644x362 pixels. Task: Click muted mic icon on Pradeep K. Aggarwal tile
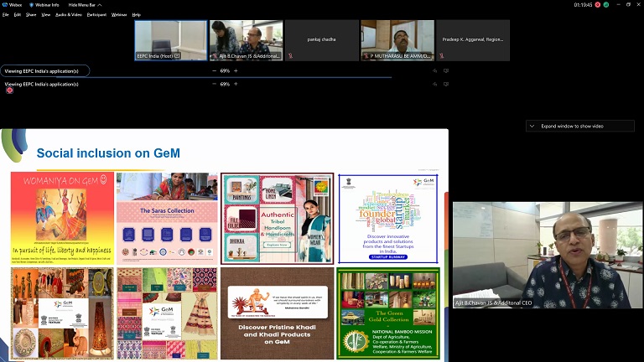tap(442, 56)
